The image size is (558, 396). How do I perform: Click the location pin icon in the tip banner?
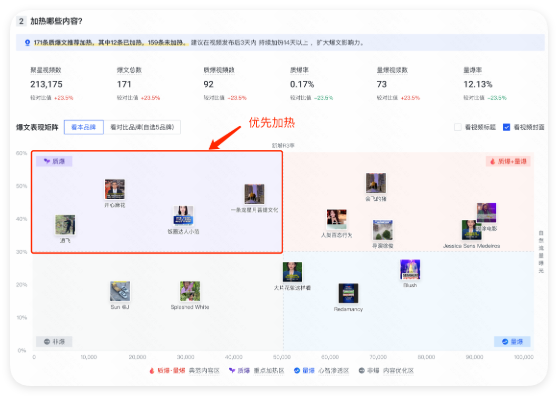pyautogui.click(x=27, y=43)
